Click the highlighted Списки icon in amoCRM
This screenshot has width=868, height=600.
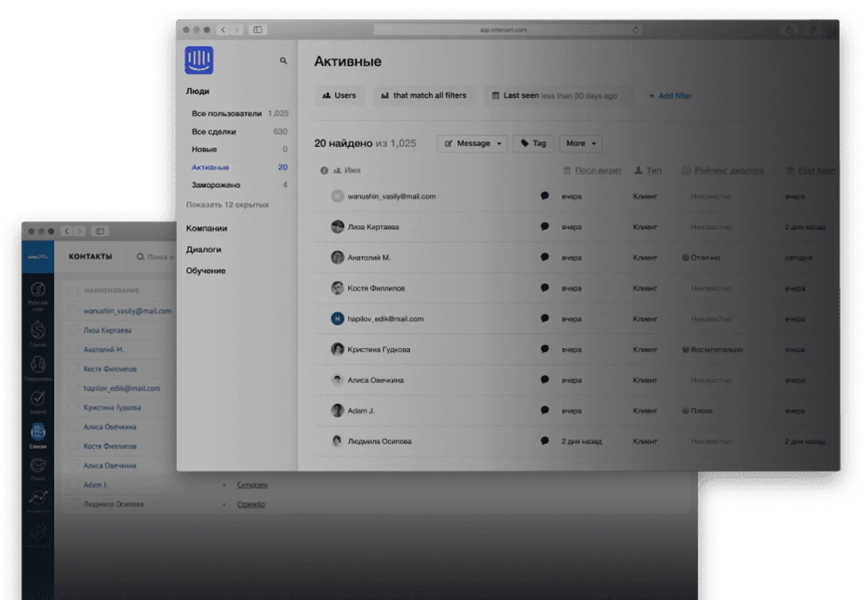click(x=38, y=432)
